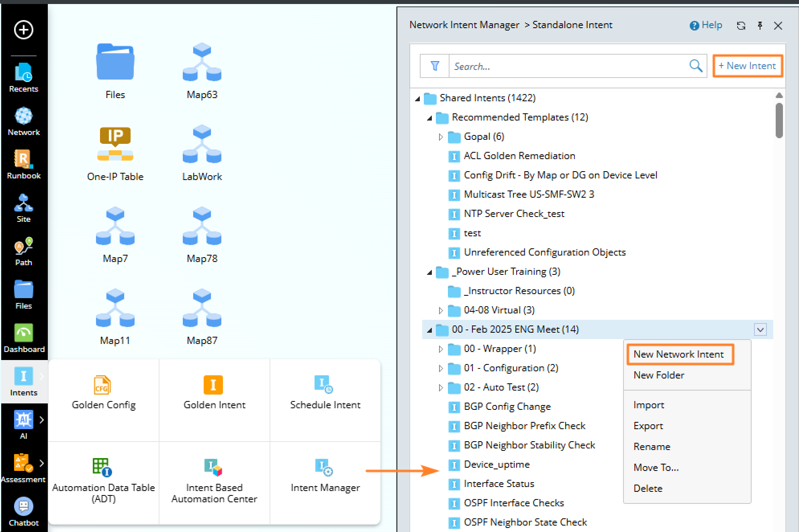799x532 pixels.
Task: Open the Files folder on desktop
Action: pyautogui.click(x=115, y=71)
